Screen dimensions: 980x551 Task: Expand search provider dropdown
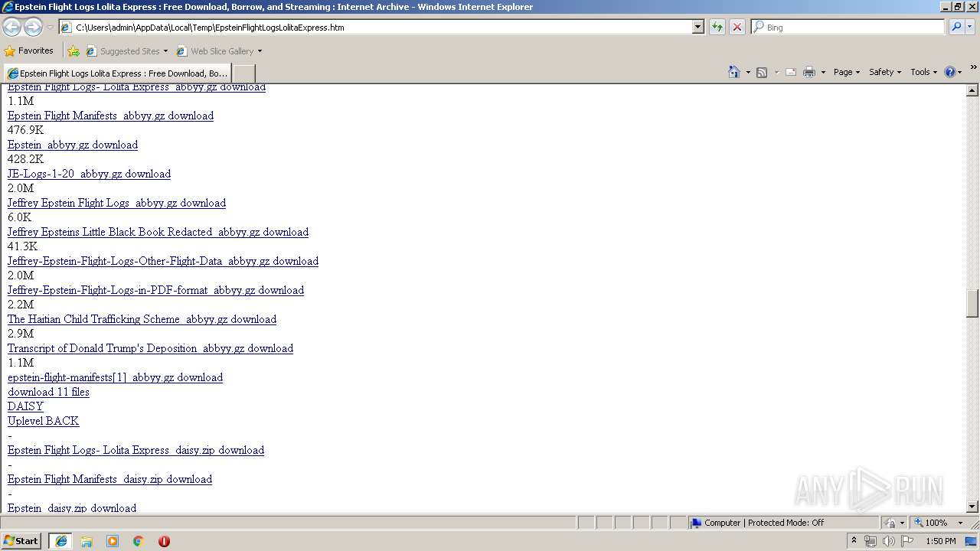coord(970,27)
